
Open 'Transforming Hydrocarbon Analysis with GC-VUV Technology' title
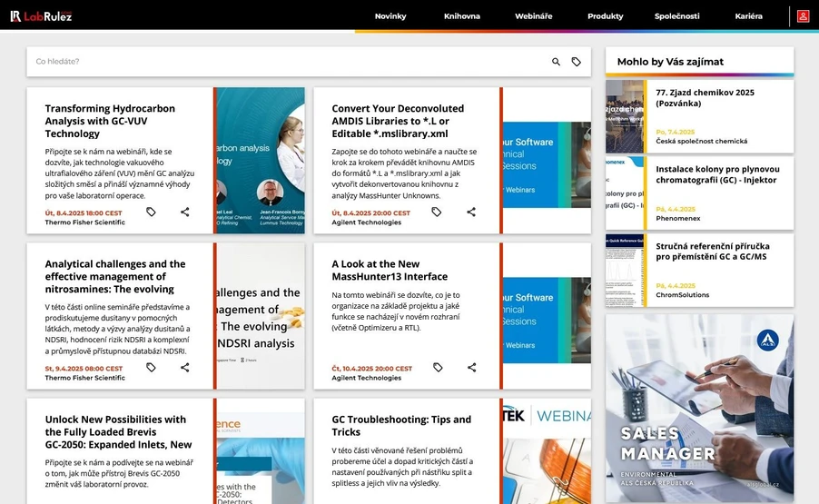tap(110, 121)
